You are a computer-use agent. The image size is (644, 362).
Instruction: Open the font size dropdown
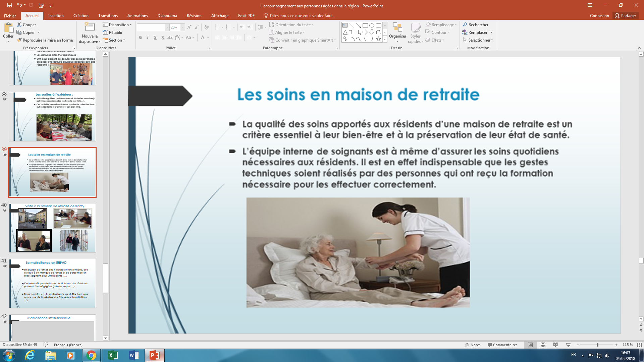[183, 27]
